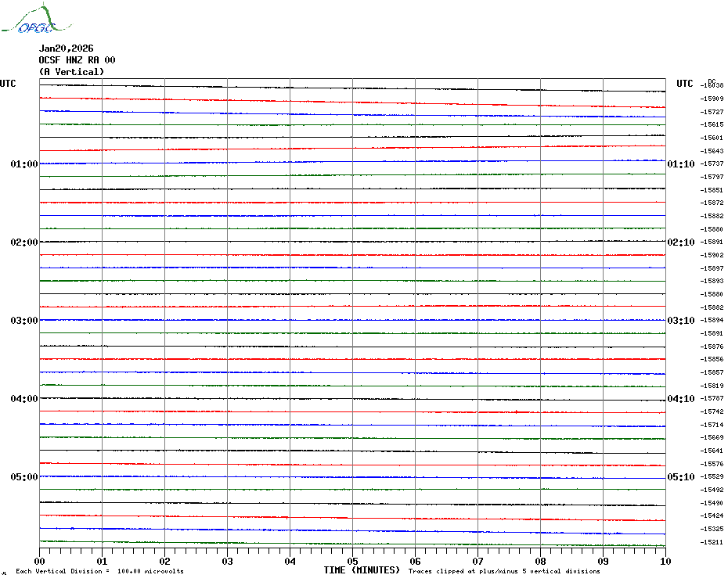Click the DC offset value -15856
Image resolution: width=728 pixels, height=582 pixels.
pyautogui.click(x=712, y=359)
